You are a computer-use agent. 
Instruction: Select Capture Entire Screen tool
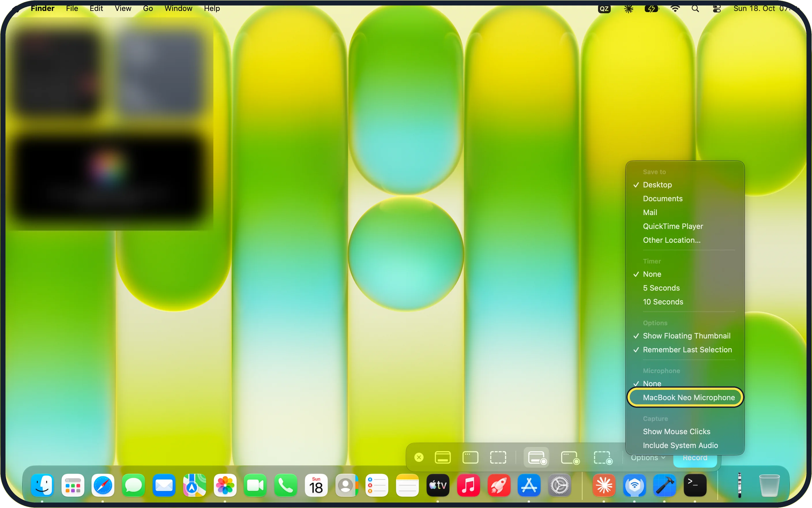click(x=442, y=457)
